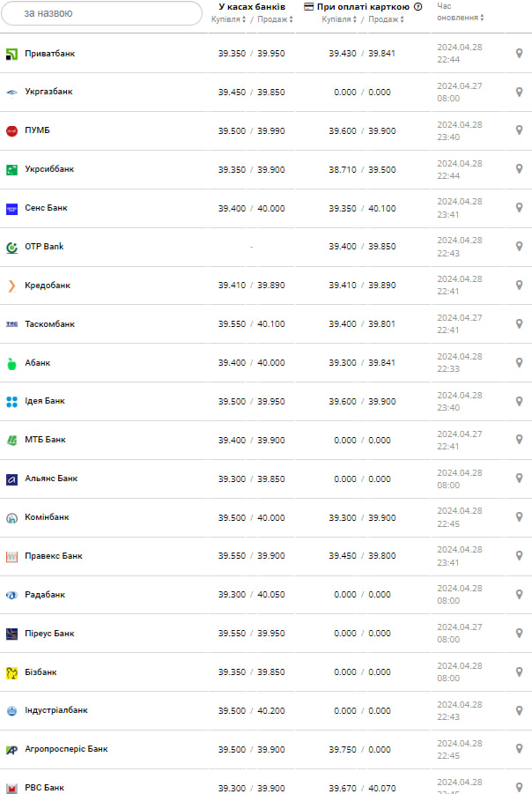Open map pin for Індустріалбанк

point(519,710)
